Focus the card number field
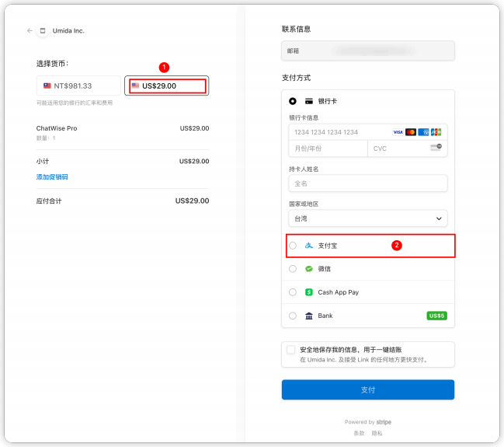 (x=368, y=132)
